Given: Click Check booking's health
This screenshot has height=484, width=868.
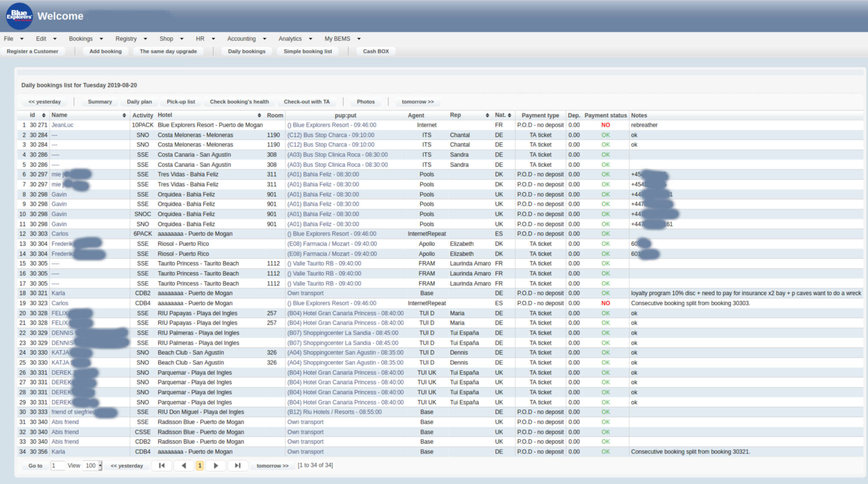Looking at the screenshot, I should (x=240, y=102).
